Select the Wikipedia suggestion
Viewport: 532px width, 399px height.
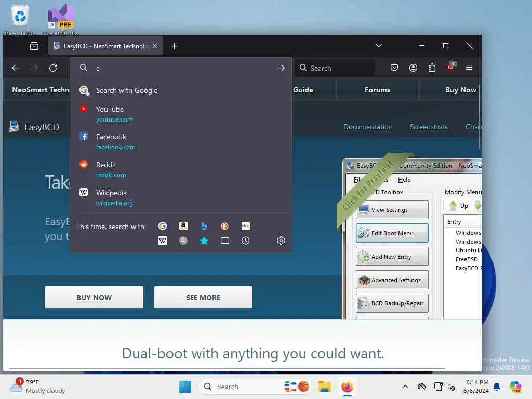coord(180,197)
